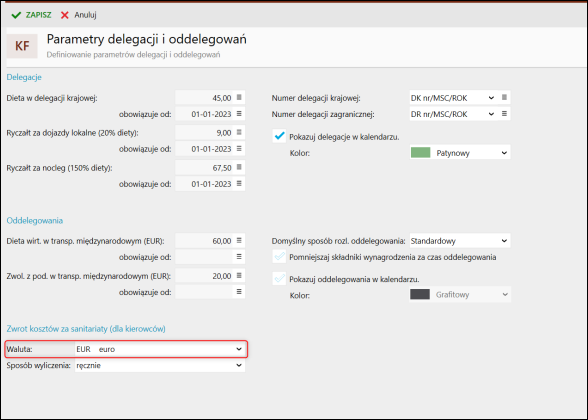Toggle Pokazuj delegacje w kalendarzu checkbox

(x=279, y=136)
